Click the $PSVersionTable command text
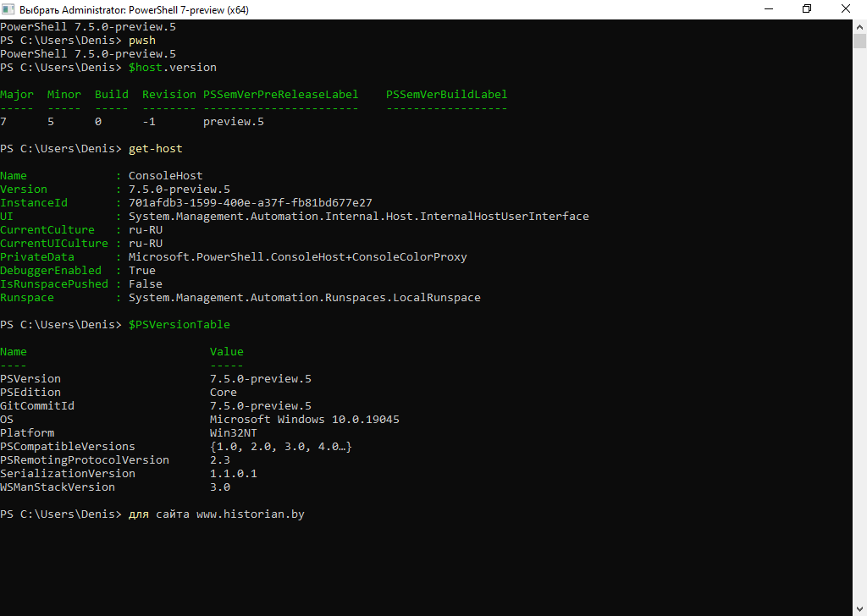This screenshot has height=616, width=867. pos(179,325)
